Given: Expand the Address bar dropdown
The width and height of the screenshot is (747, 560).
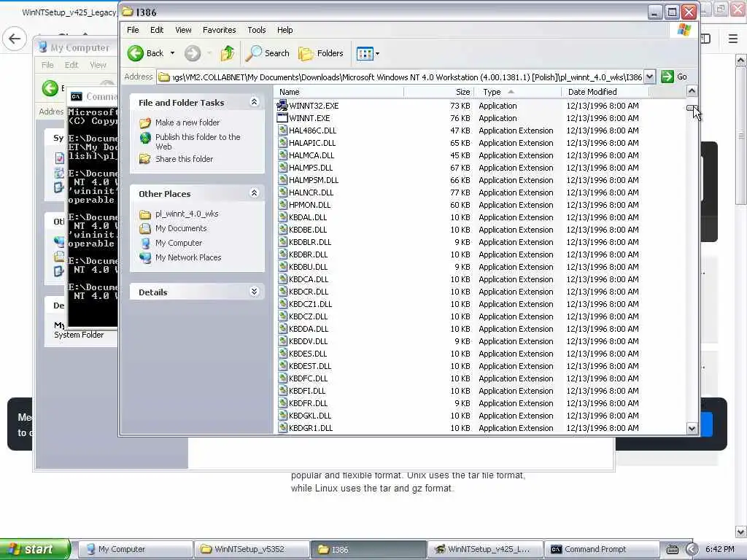Looking at the screenshot, I should pos(649,77).
